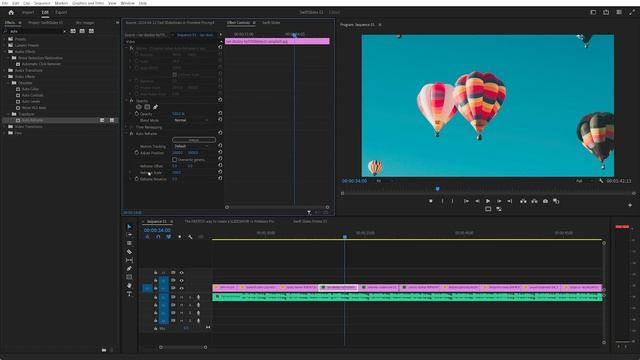The image size is (640, 360).
Task: Open the Program monitor button editor plus
Action: click(630, 205)
